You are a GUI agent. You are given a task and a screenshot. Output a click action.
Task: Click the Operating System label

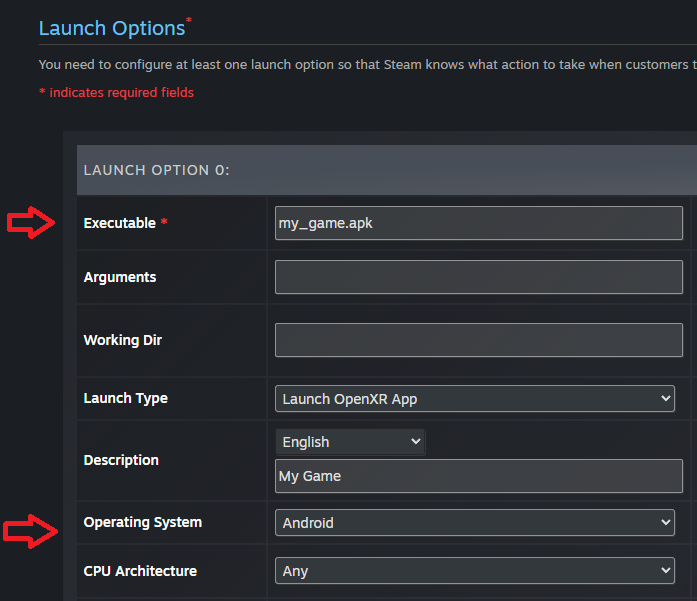[x=143, y=522]
